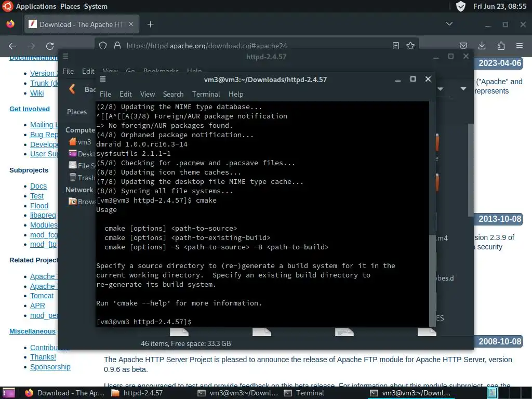Viewport: 532px width, 399px height.
Task: Click the workspace switcher in bottom right panel
Action: (509, 393)
